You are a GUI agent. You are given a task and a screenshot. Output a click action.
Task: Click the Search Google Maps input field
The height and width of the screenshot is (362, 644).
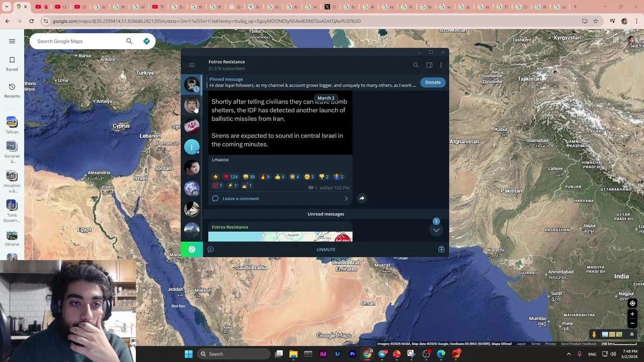coord(78,41)
